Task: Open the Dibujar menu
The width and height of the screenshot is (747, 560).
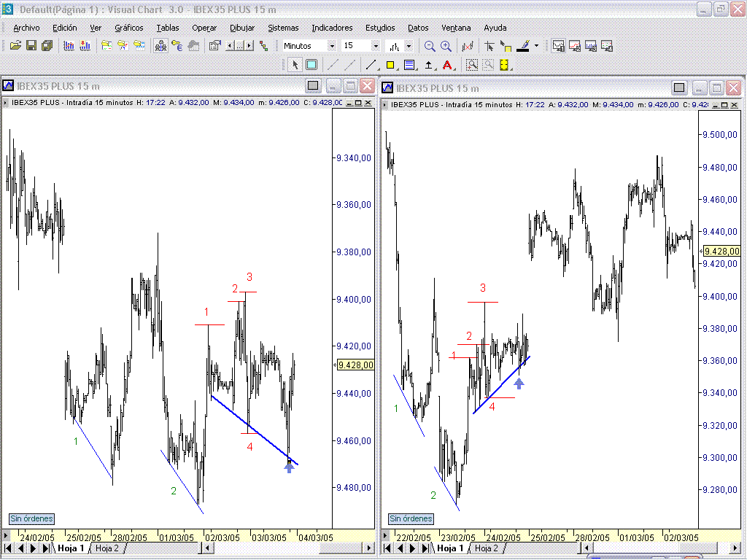Action: [242, 28]
